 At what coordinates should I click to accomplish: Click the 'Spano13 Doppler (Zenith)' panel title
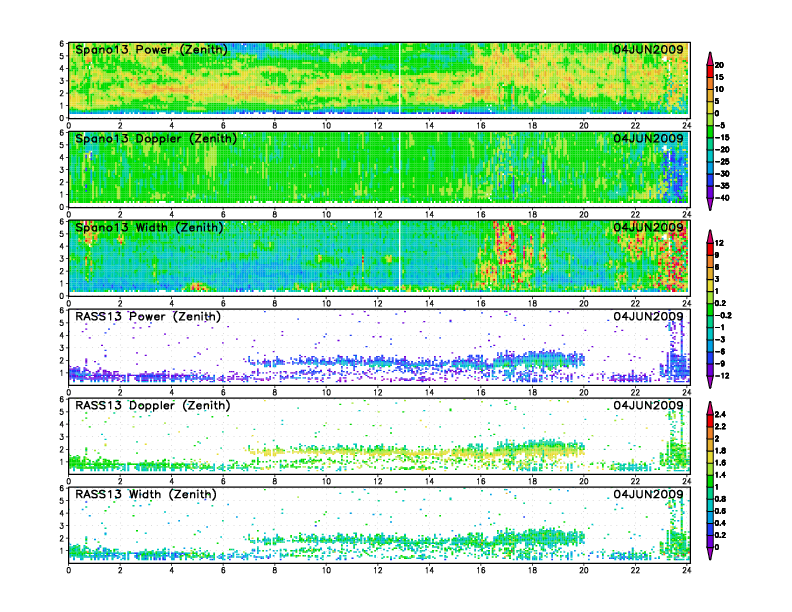[156, 139]
